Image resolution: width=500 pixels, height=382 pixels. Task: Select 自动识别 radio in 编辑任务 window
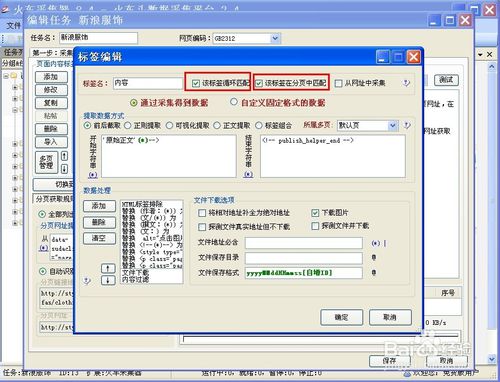43,271
